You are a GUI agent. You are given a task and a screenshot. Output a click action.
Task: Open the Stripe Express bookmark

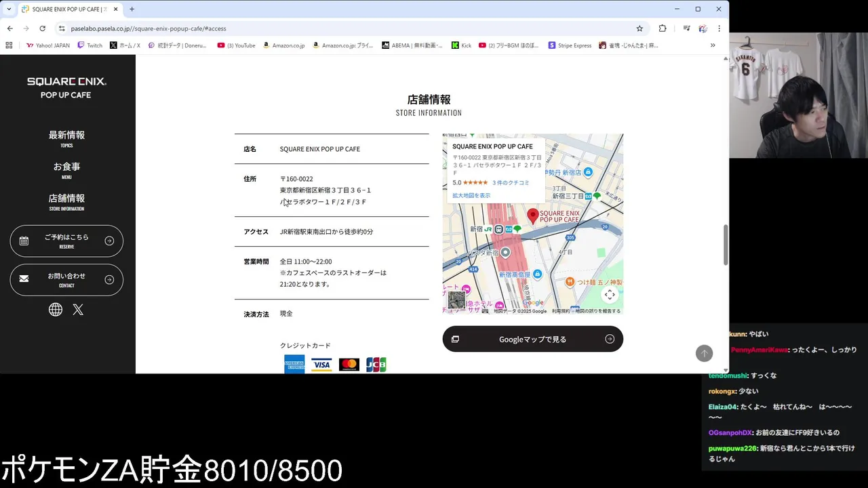(x=570, y=45)
